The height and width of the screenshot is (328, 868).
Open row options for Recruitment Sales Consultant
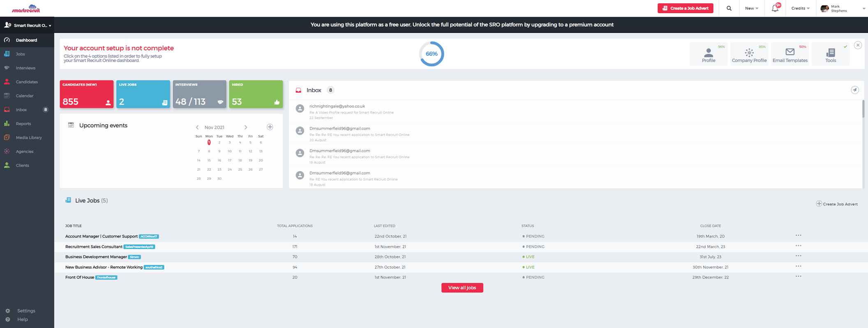pos(798,246)
